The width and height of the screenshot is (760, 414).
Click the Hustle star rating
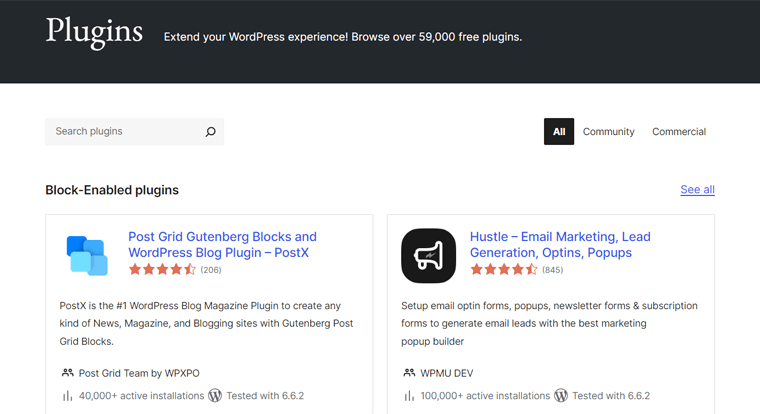coord(504,270)
